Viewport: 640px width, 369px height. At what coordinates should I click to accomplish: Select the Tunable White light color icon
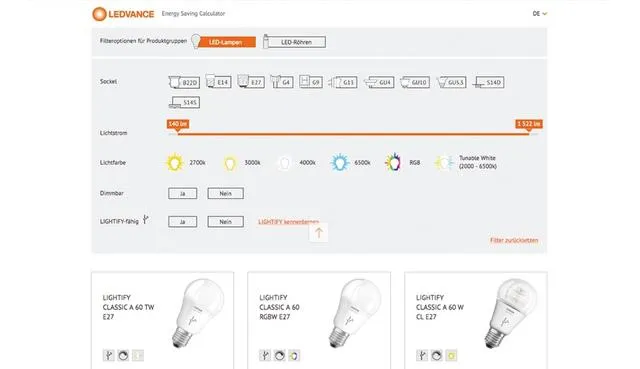click(444, 162)
